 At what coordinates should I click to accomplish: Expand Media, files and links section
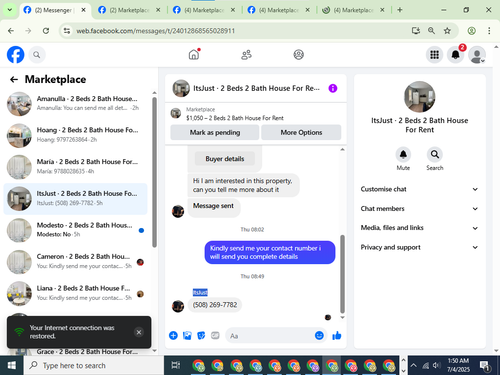[x=419, y=228]
